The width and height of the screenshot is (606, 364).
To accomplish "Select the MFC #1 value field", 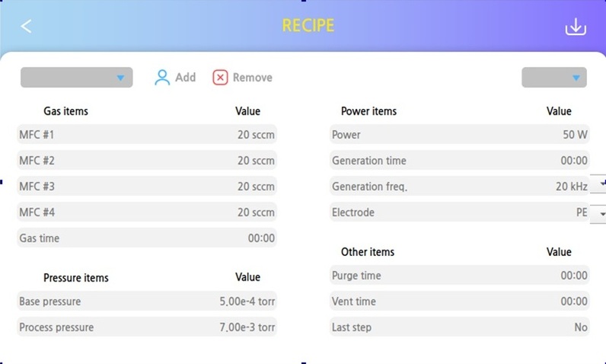I will click(x=256, y=135).
